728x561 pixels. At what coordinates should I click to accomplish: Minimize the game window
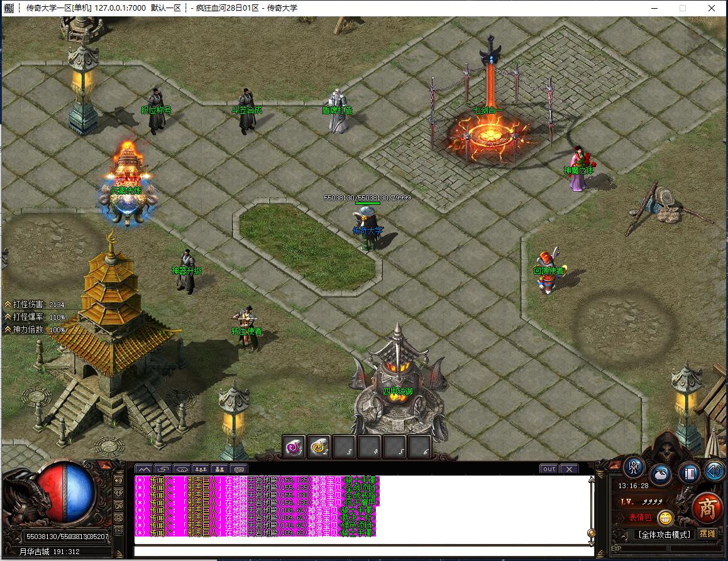coord(654,8)
